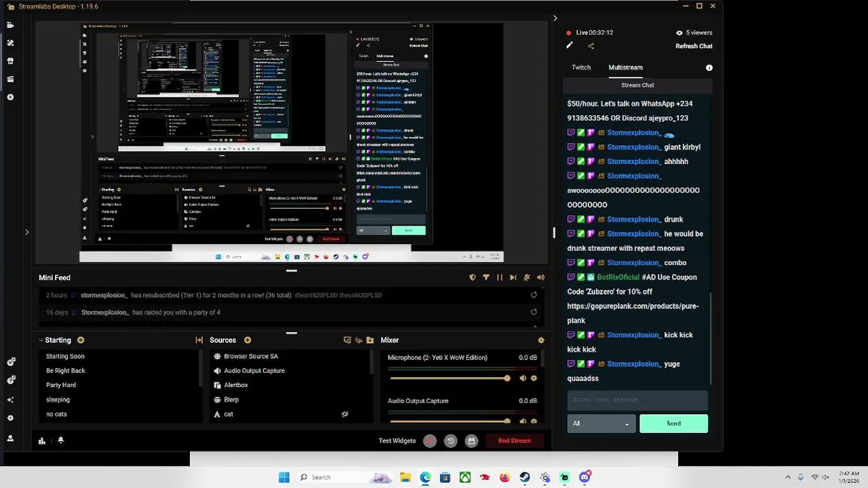868x488 pixels.
Task: Adjust Audio Output Capture volume slider
Action: click(x=449, y=421)
